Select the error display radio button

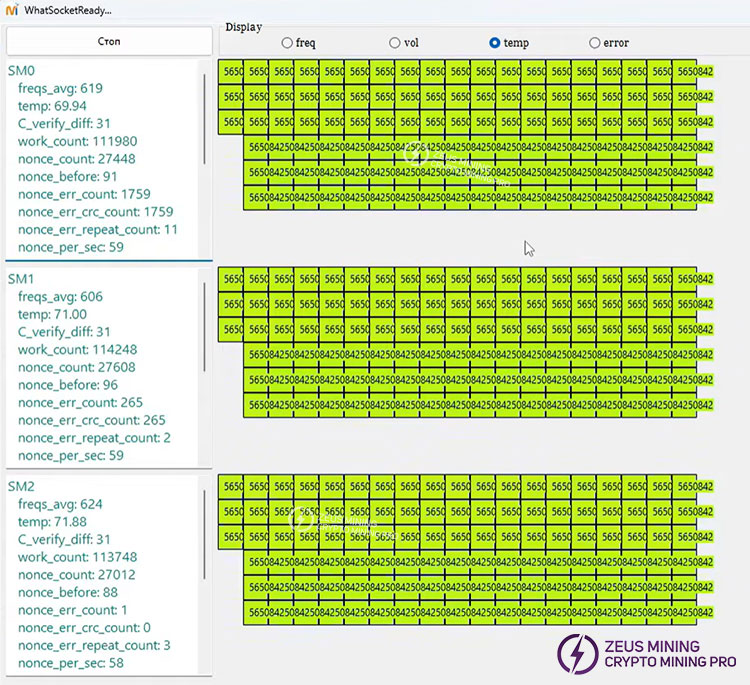click(595, 43)
